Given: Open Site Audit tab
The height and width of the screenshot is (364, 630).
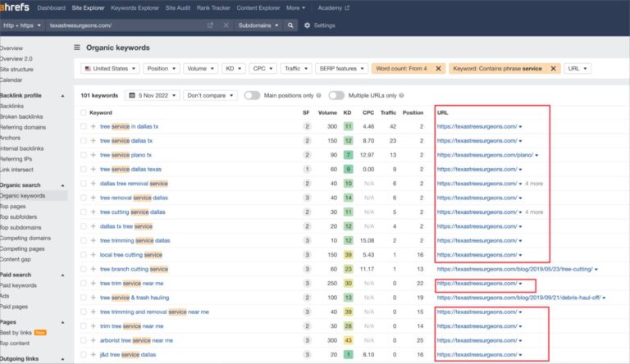Looking at the screenshot, I should [177, 8].
